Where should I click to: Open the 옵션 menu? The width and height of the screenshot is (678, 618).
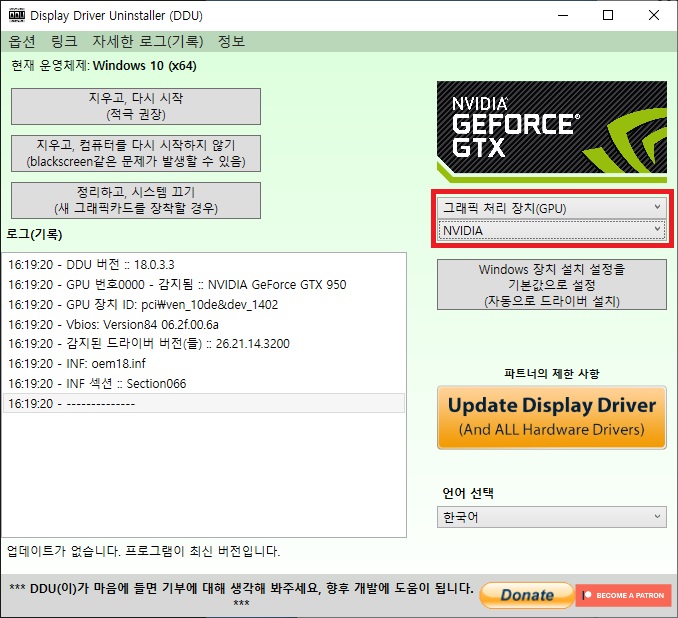(x=22, y=42)
